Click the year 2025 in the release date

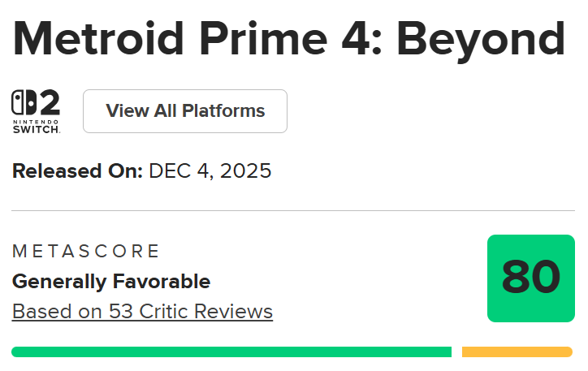(247, 171)
